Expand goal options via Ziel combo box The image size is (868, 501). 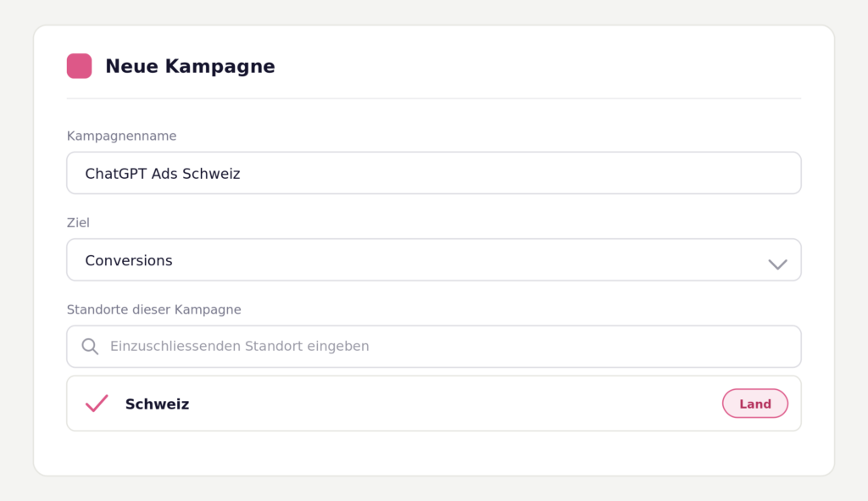coord(434,260)
